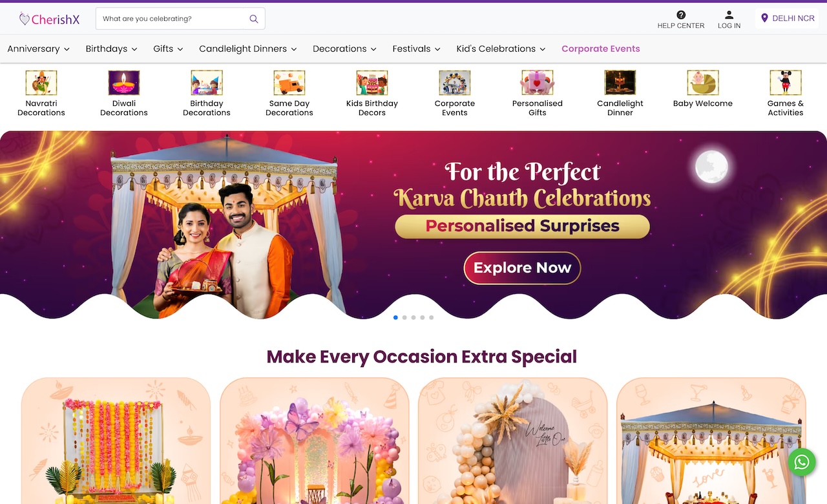Choose the Games & Activities icon

pos(786,83)
